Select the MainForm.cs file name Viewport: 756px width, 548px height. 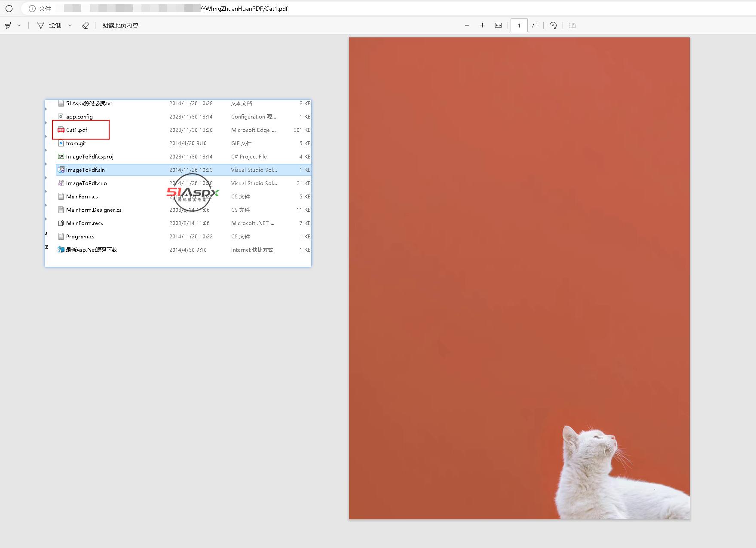click(x=82, y=197)
